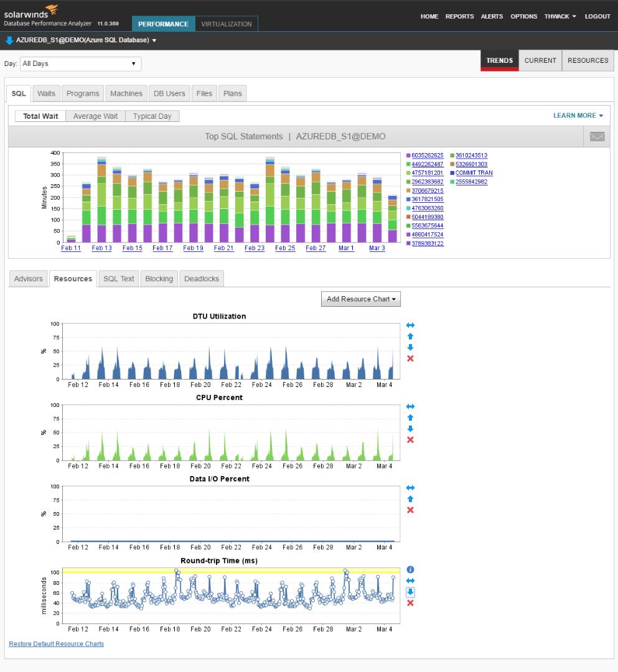Expand Round-trip Time chart width icon
The image size is (618, 672).
point(410,581)
